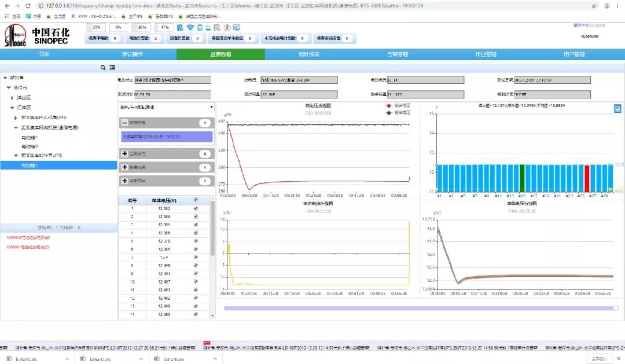This screenshot has width=625, height=364.
Task: Click the battery icon in header toolbar
Action: [x=200, y=28]
